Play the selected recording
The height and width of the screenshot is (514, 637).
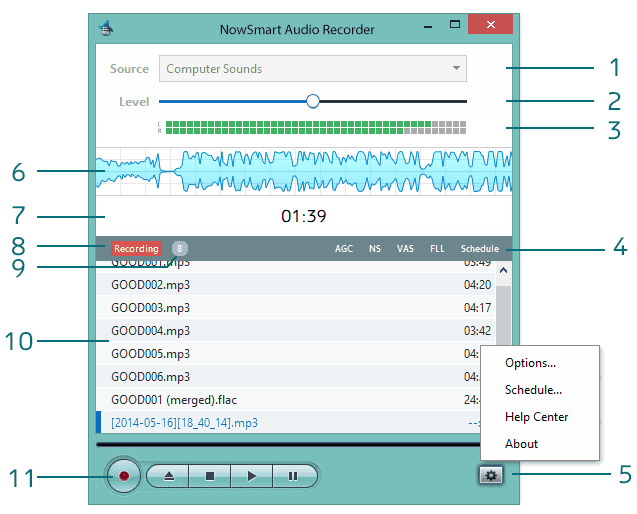(252, 476)
